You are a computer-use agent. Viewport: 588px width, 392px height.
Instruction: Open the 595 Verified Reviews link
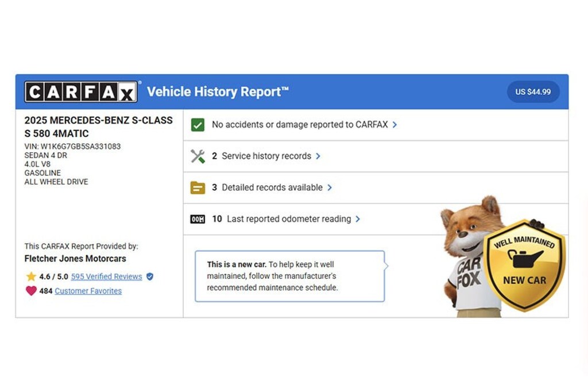[x=106, y=276]
